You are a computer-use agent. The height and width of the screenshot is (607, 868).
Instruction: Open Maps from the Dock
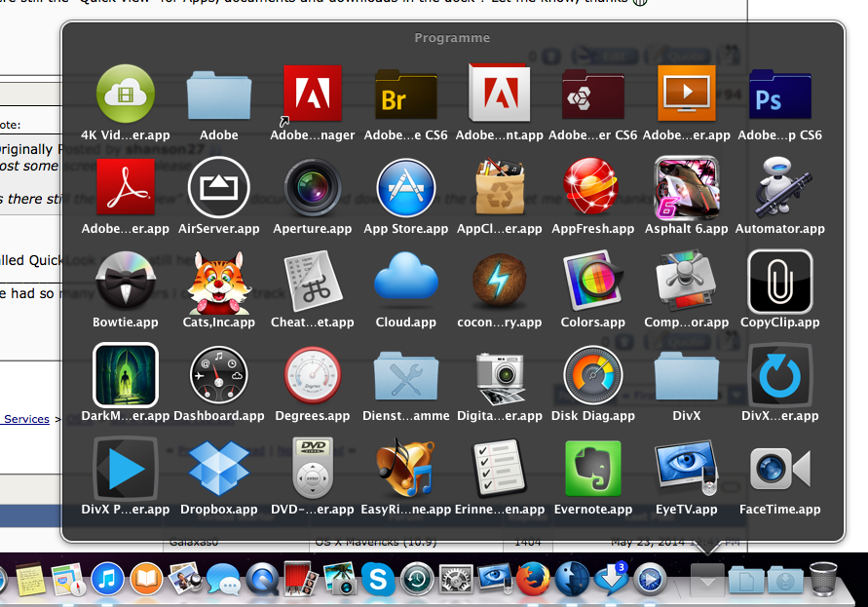tap(68, 580)
